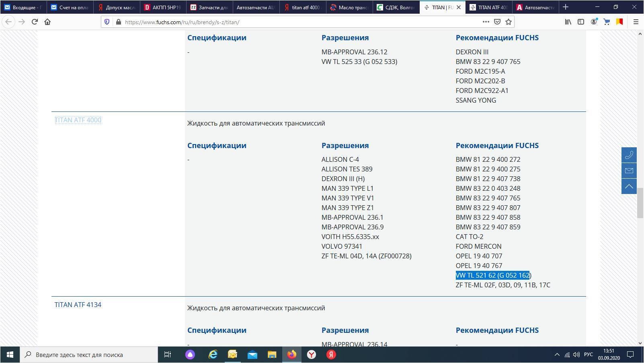Show hidden system tray icons
The width and height of the screenshot is (644, 363).
point(557,355)
